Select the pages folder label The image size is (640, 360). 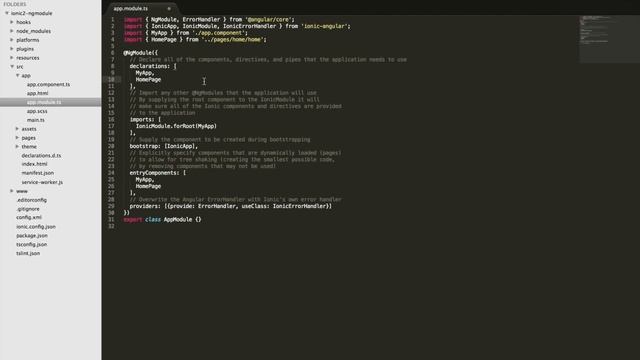pos(29,138)
